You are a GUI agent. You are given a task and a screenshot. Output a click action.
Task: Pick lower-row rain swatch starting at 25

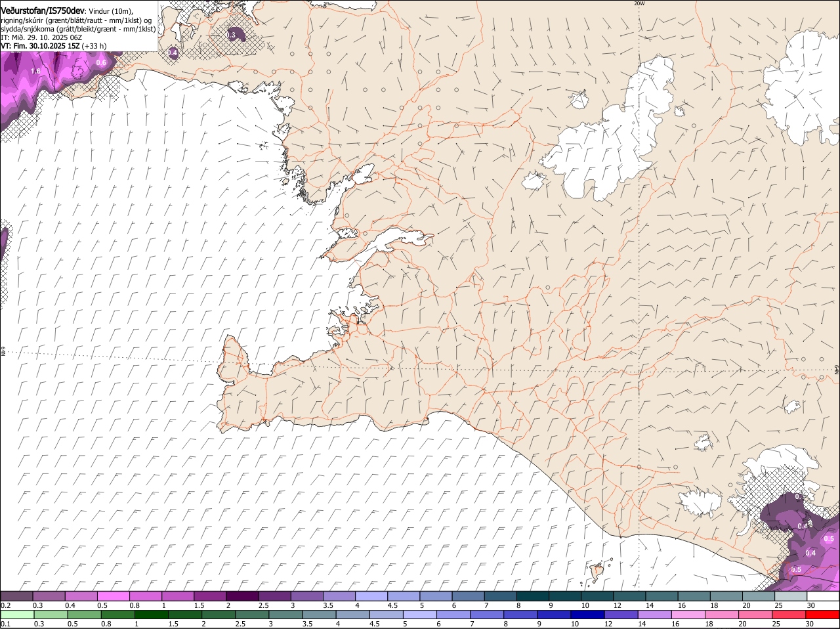coord(789,615)
